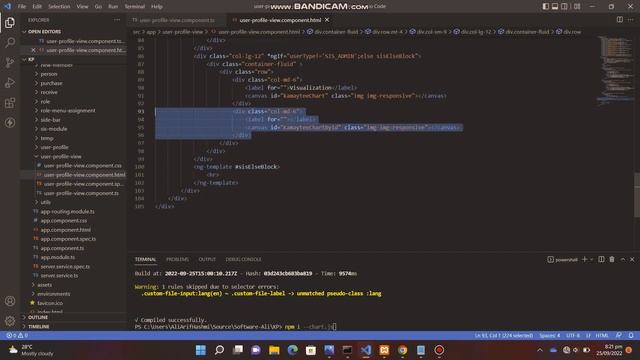Open the Accounts menu icon
Screen dimensions: 640x360
click(10, 301)
